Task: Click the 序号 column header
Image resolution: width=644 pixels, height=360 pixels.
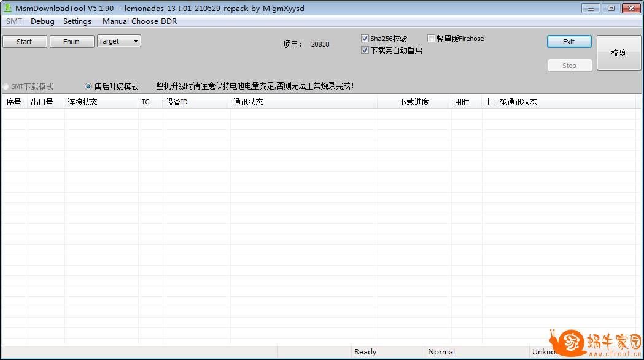Action: coord(15,102)
